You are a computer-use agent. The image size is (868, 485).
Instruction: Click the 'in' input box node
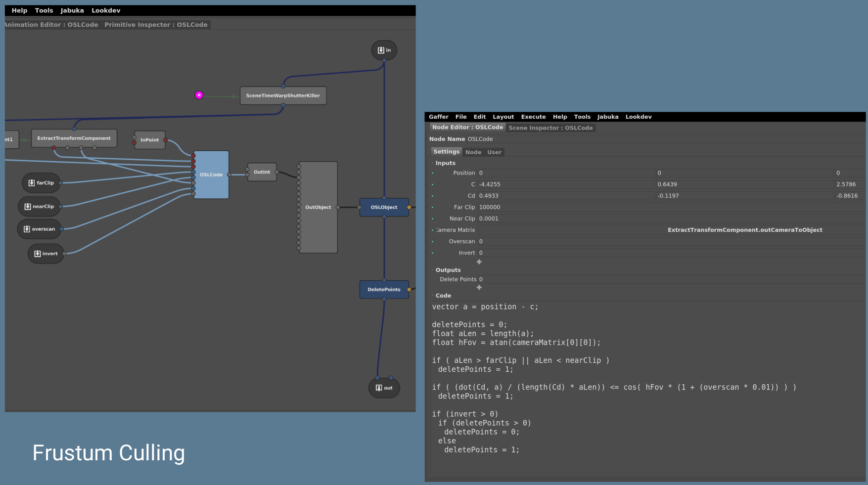(384, 50)
